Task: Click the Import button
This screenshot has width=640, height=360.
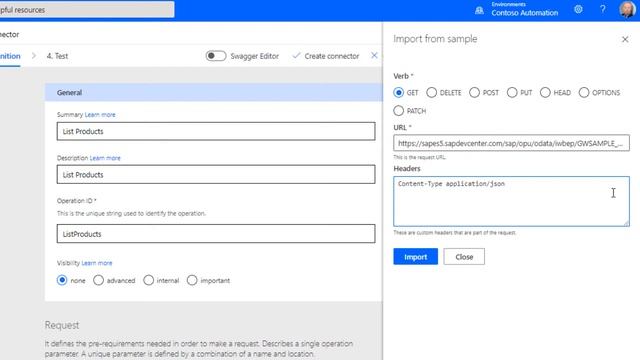Action: click(416, 257)
